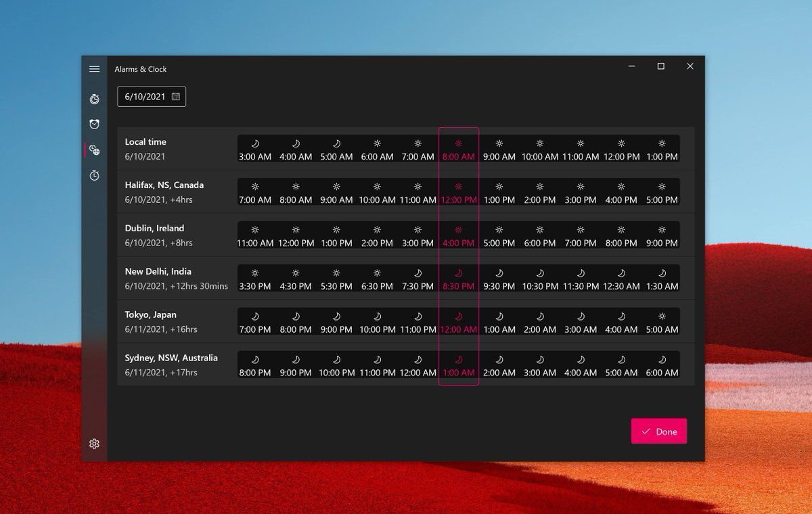Click the calendar icon in date field

tap(176, 97)
